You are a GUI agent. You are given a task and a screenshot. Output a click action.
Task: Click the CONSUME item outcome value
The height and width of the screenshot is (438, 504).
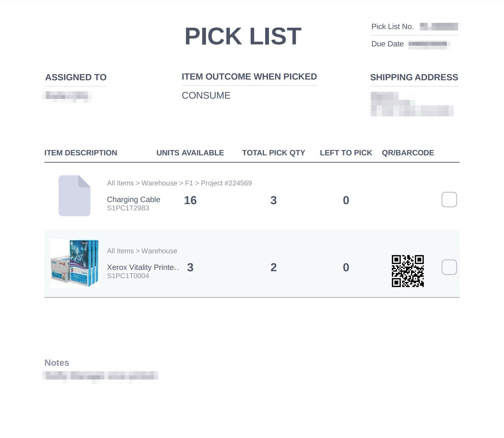pos(206,95)
